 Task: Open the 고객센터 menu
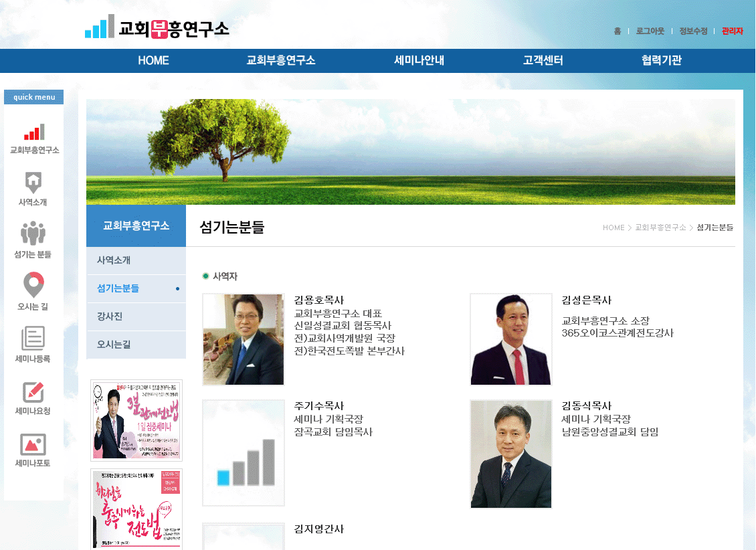coord(543,60)
